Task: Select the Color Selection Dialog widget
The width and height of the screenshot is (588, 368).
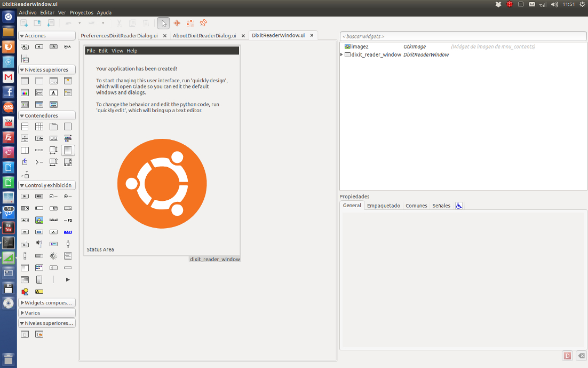Action: pos(25,93)
